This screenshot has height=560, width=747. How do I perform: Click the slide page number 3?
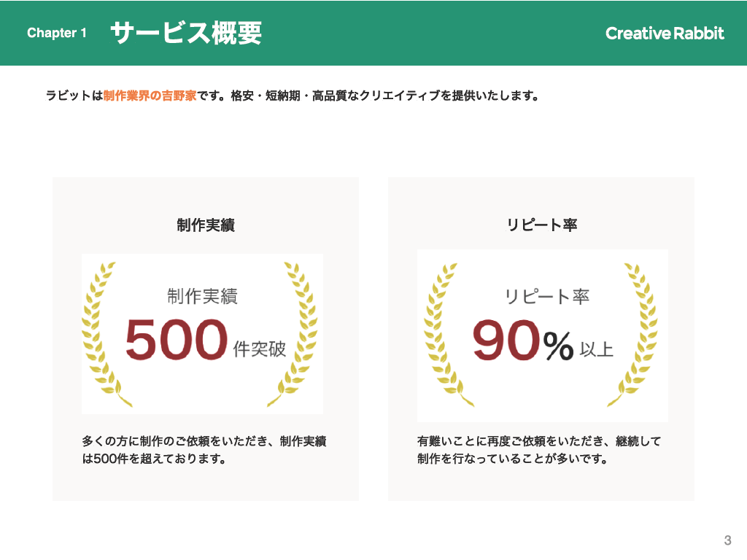pos(727,540)
